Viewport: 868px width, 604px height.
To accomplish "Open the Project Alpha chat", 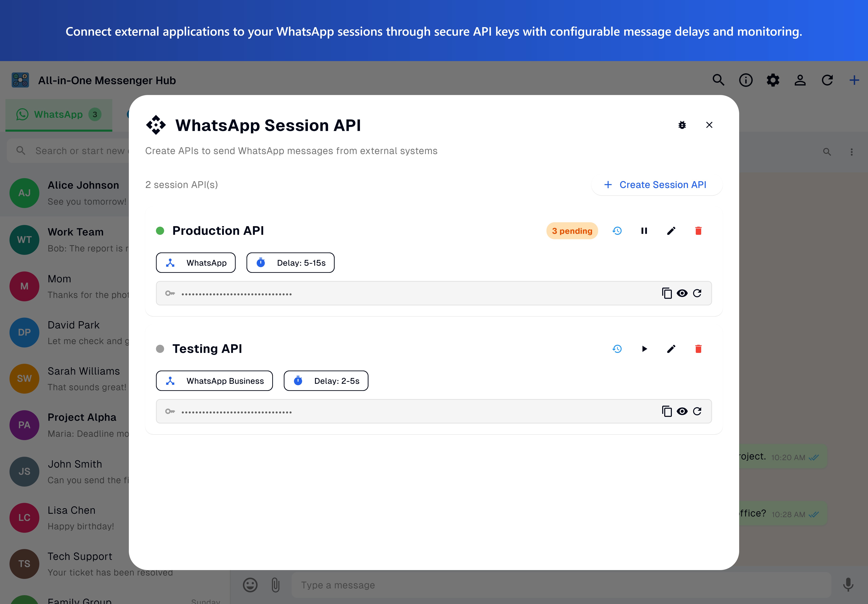I will (65, 425).
